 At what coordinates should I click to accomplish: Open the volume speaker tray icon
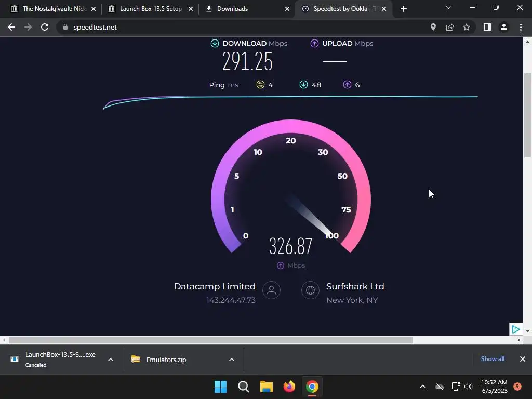(468, 387)
